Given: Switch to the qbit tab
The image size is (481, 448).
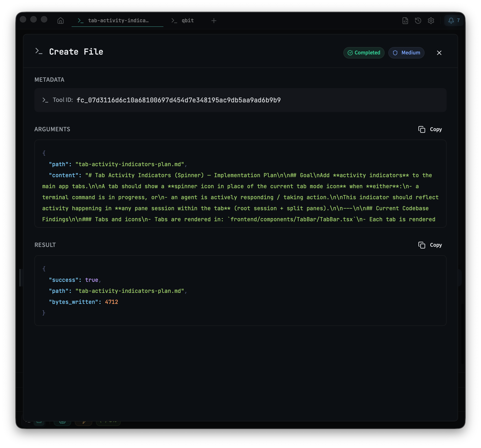Looking at the screenshot, I should 183,21.
